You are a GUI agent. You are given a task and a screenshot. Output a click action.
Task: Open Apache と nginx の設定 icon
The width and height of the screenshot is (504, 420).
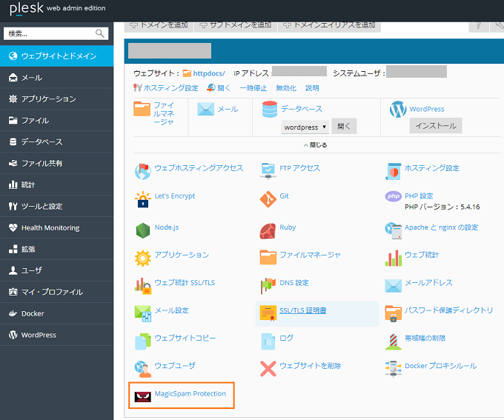(x=393, y=230)
